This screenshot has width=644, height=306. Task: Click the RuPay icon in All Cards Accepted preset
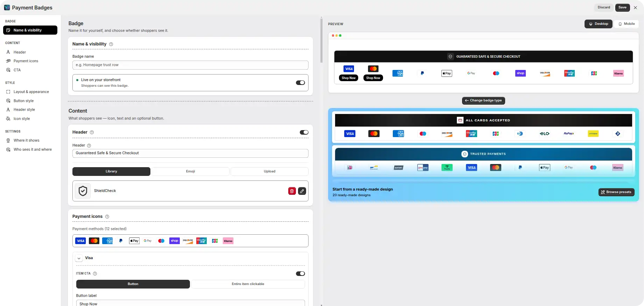click(x=569, y=134)
